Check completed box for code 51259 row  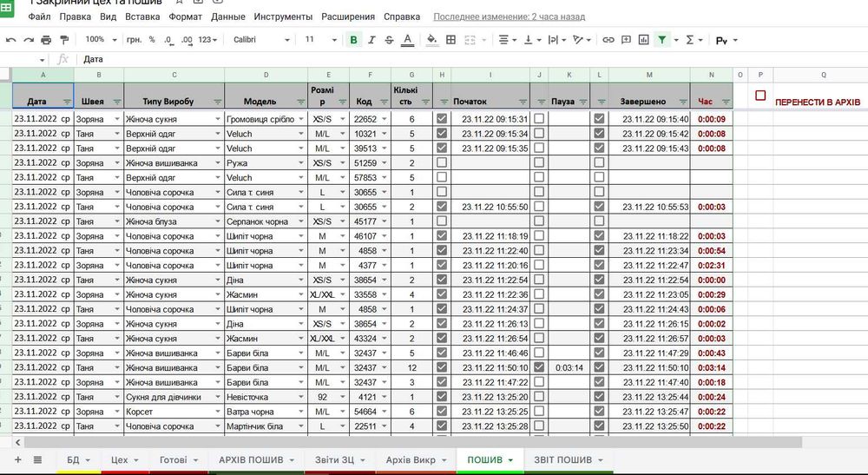pyautogui.click(x=599, y=162)
